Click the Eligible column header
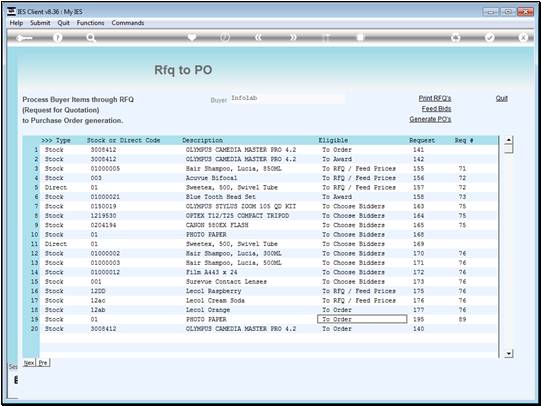The width and height of the screenshot is (541, 406). 333,140
